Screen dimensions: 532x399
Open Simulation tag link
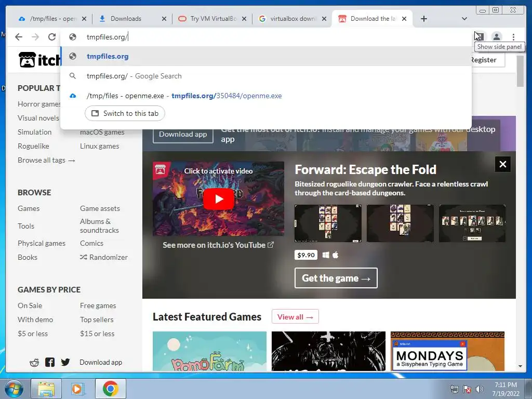[x=35, y=132]
